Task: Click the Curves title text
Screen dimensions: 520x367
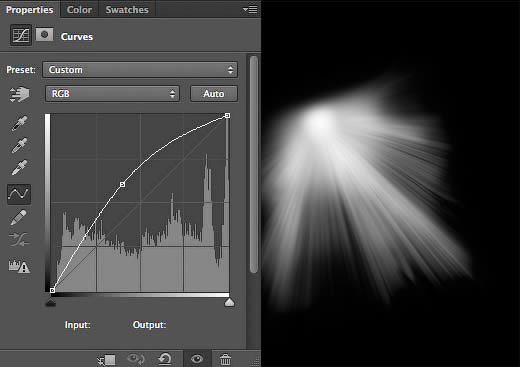Action: tap(77, 37)
